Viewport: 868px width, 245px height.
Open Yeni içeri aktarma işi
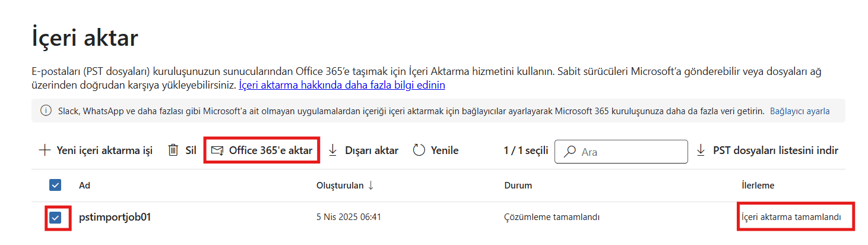(x=96, y=150)
